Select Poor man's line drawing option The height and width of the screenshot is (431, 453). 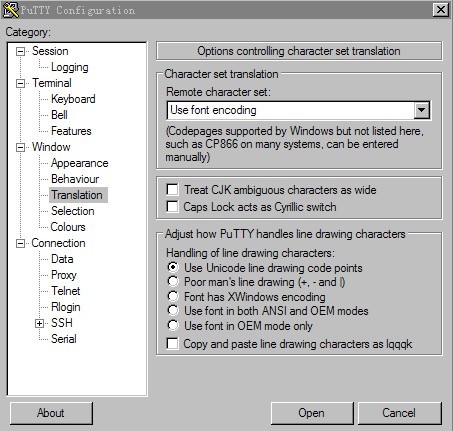[173, 282]
